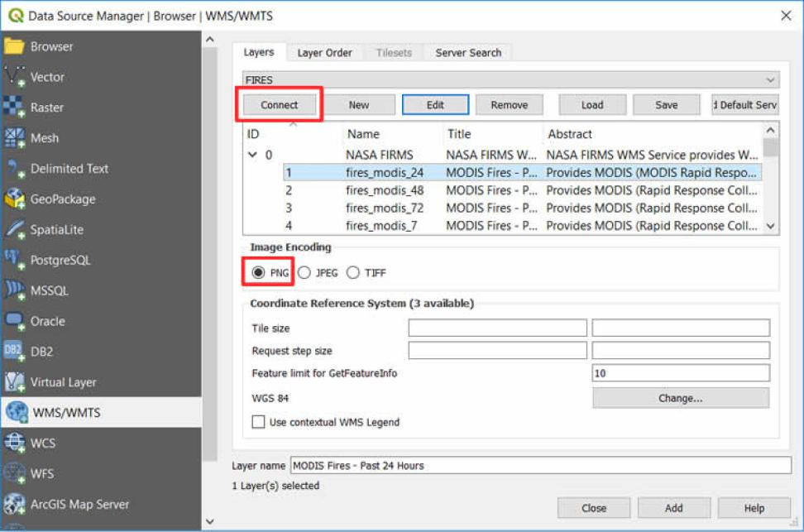Select the SpatiaLite source icon
804x532 pixels.
14,229
